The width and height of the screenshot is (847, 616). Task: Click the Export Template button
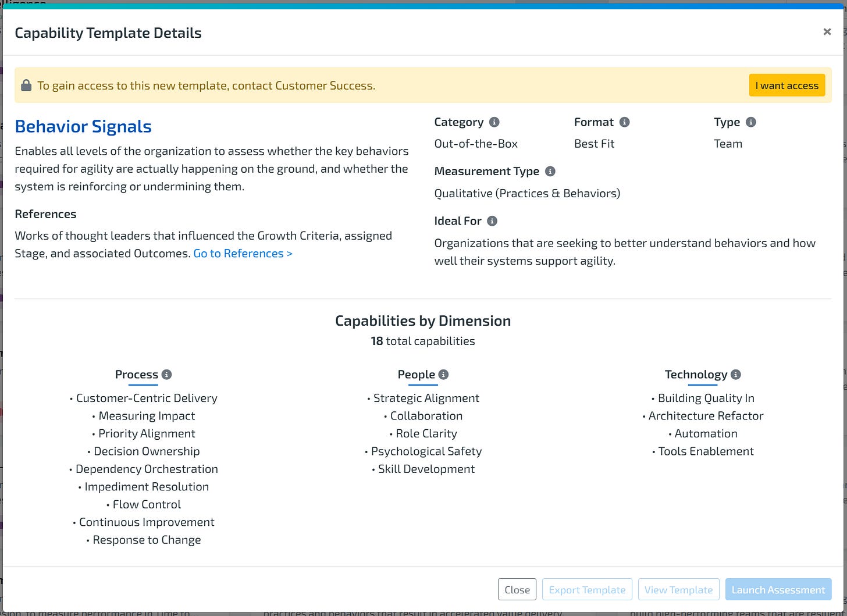point(586,589)
